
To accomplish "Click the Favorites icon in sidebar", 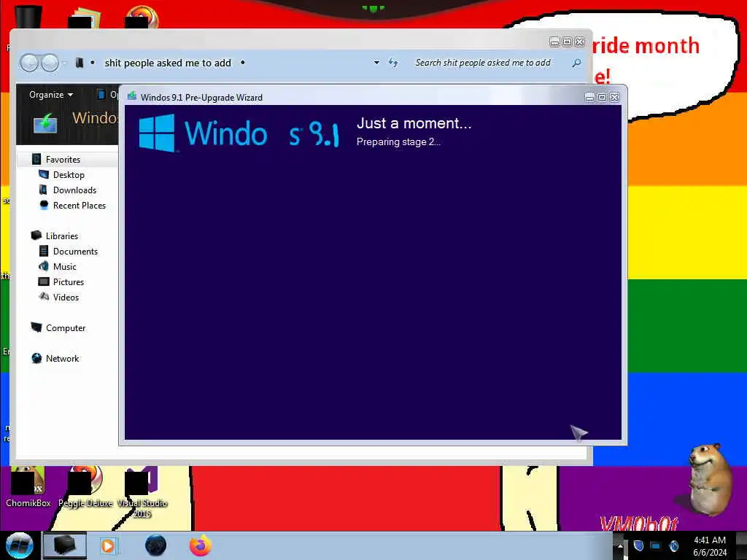I will coord(36,159).
